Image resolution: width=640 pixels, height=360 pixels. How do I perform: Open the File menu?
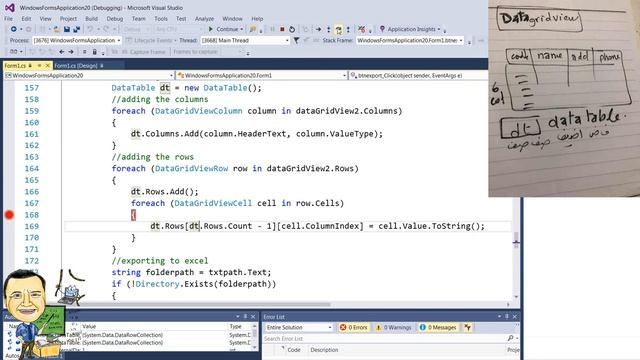click(x=8, y=19)
